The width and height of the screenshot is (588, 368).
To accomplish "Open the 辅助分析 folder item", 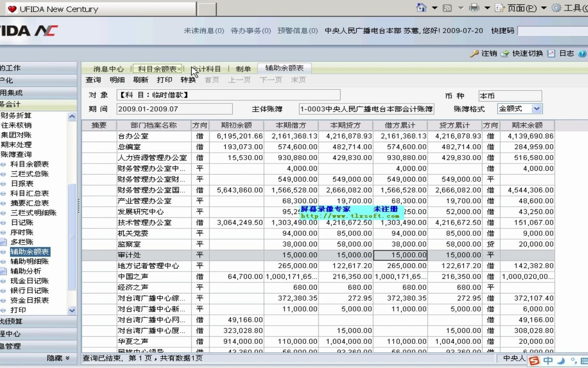I will click(x=26, y=271).
